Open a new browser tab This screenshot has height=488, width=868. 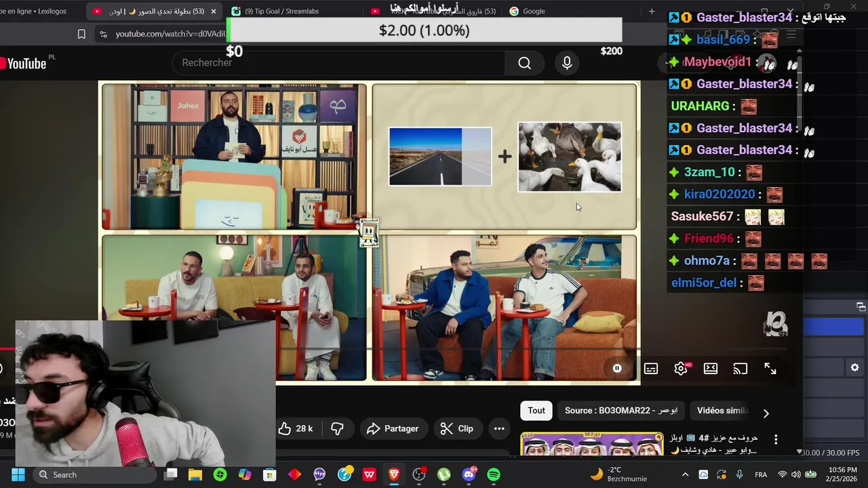coord(652,11)
